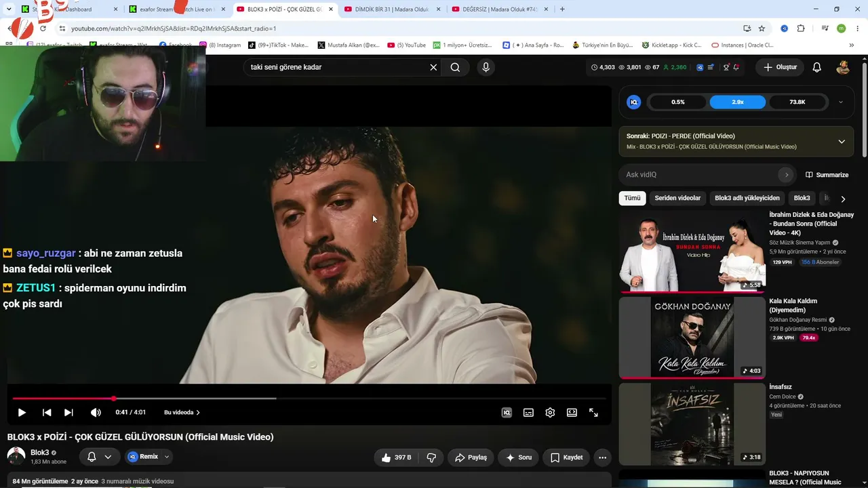Select the 73.8K vidIQ stat pill

[x=797, y=102]
